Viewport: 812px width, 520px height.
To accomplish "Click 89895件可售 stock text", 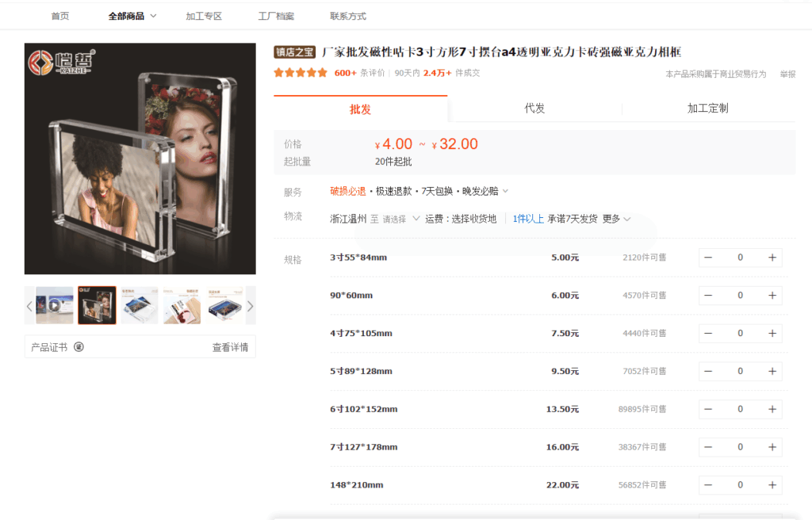I will pyautogui.click(x=642, y=409).
